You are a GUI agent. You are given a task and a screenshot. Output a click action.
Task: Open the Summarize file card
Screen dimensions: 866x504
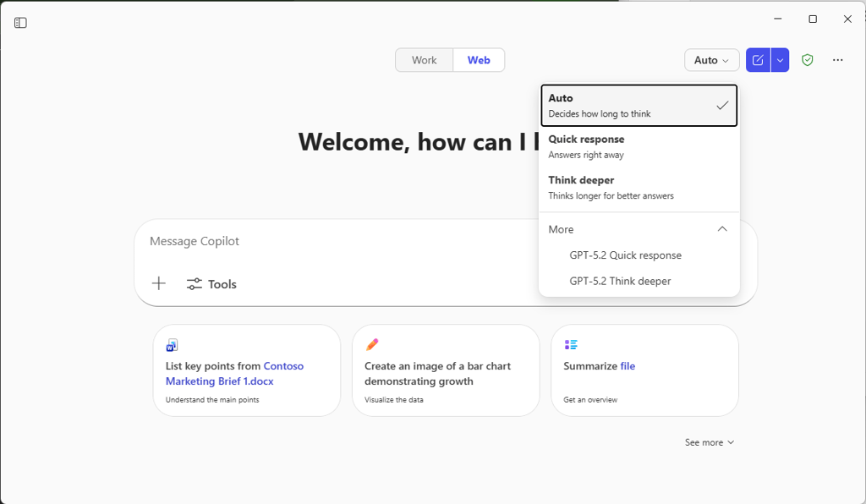point(644,370)
